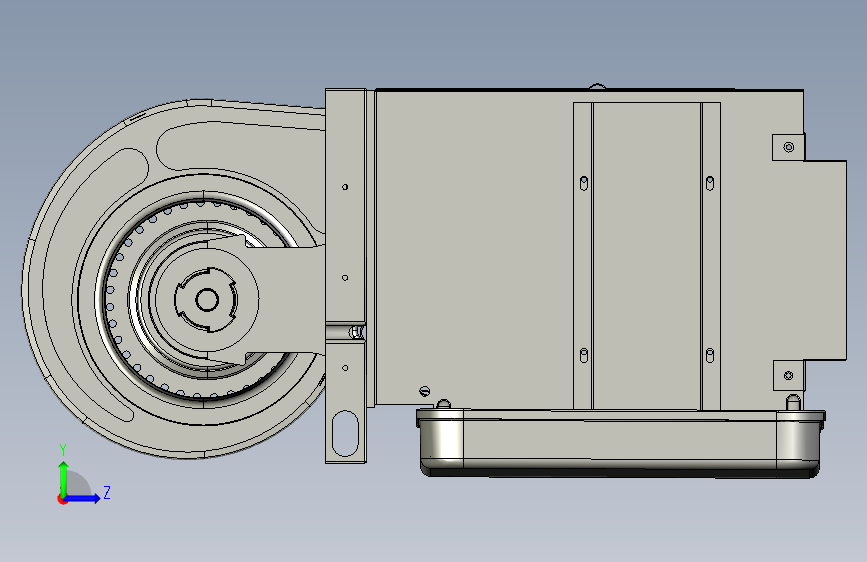Click the green Y axis arrow of the triad

click(64, 478)
